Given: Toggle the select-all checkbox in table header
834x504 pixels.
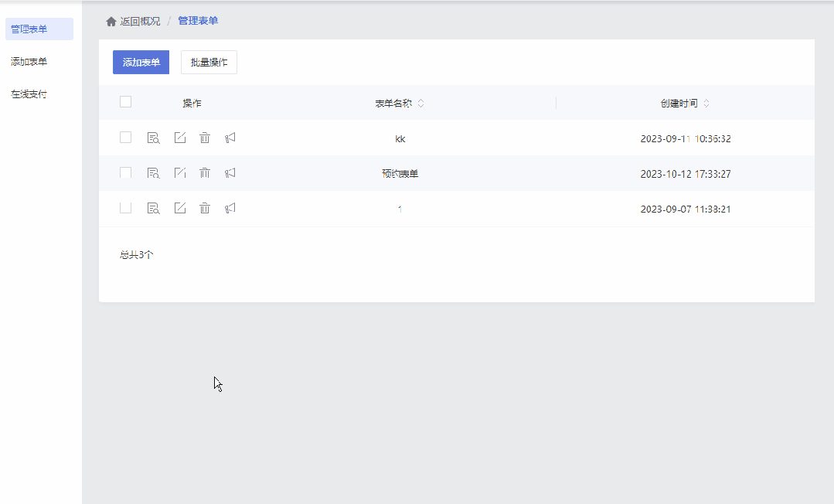Looking at the screenshot, I should (126, 102).
